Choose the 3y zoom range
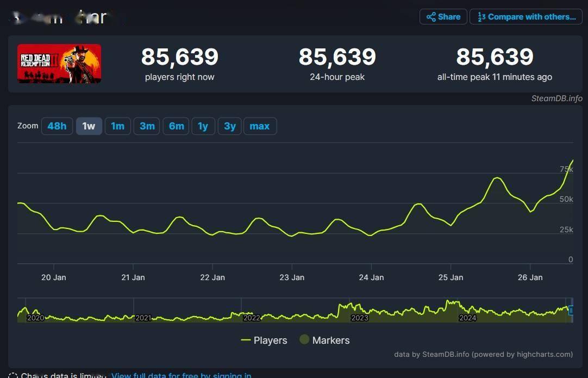The height and width of the screenshot is (378, 588). (230, 126)
